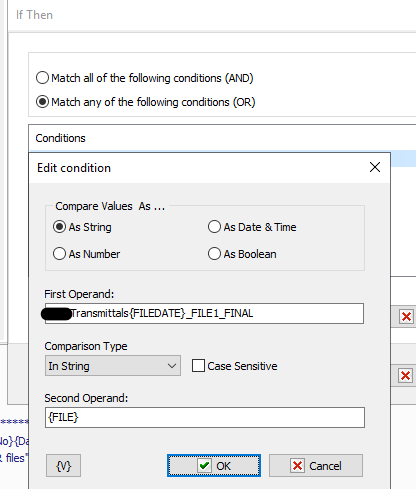Click the First Operand text field
The width and height of the screenshot is (416, 489).
204,313
